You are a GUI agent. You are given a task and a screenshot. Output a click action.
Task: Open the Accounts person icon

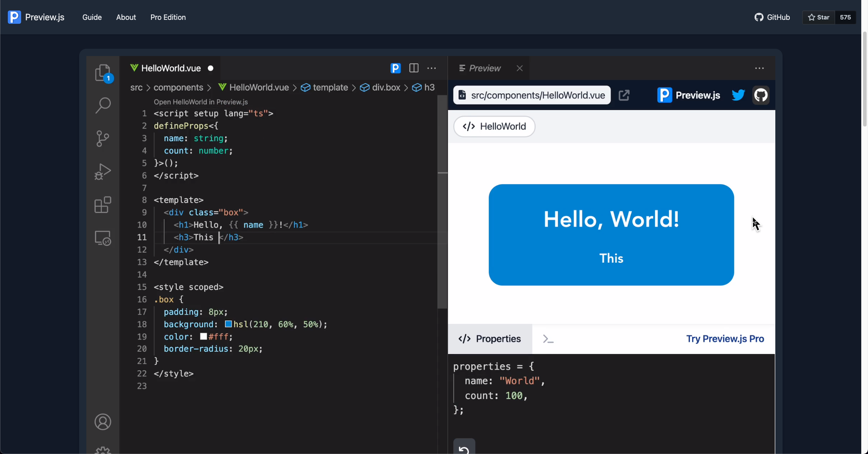103,422
